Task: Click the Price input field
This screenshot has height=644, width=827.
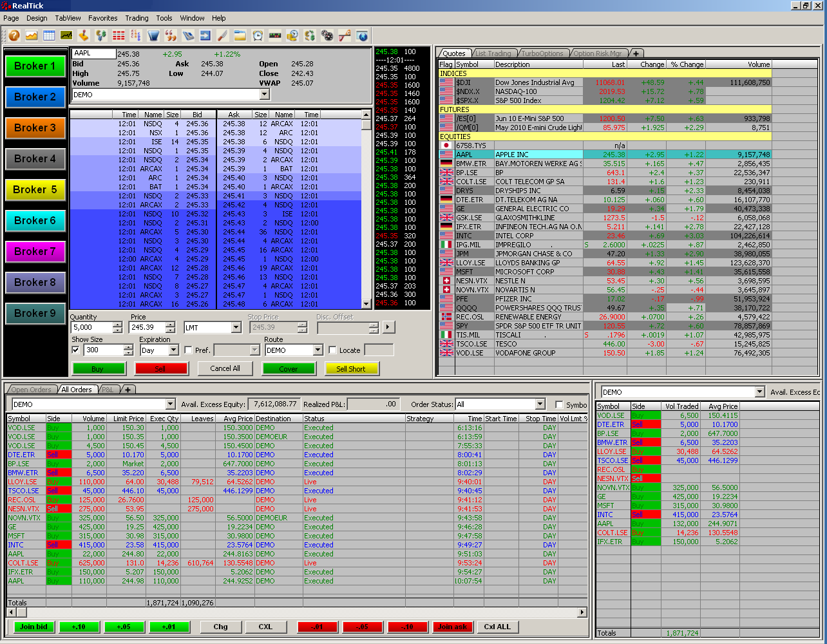Action: 148,328
